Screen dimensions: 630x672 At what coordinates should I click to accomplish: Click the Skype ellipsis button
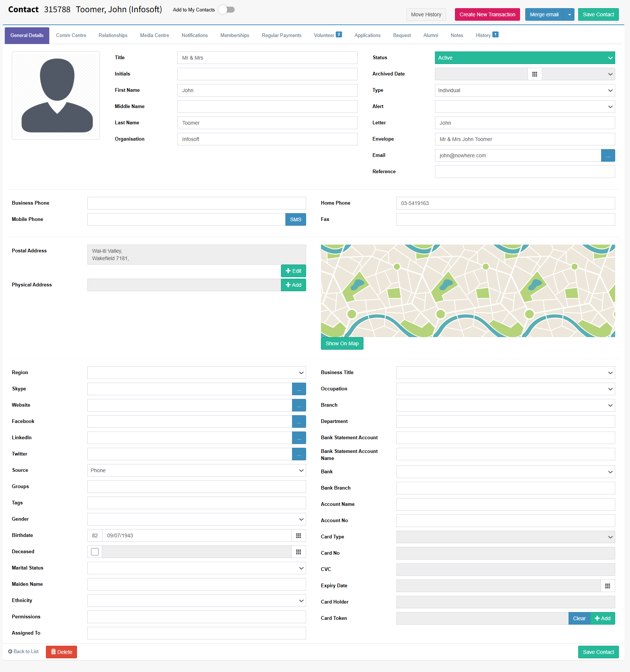tap(299, 389)
